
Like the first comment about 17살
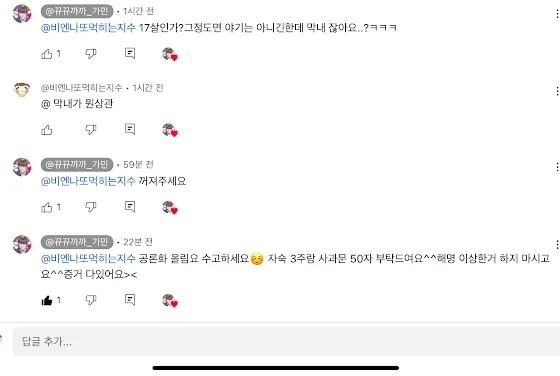(x=47, y=54)
